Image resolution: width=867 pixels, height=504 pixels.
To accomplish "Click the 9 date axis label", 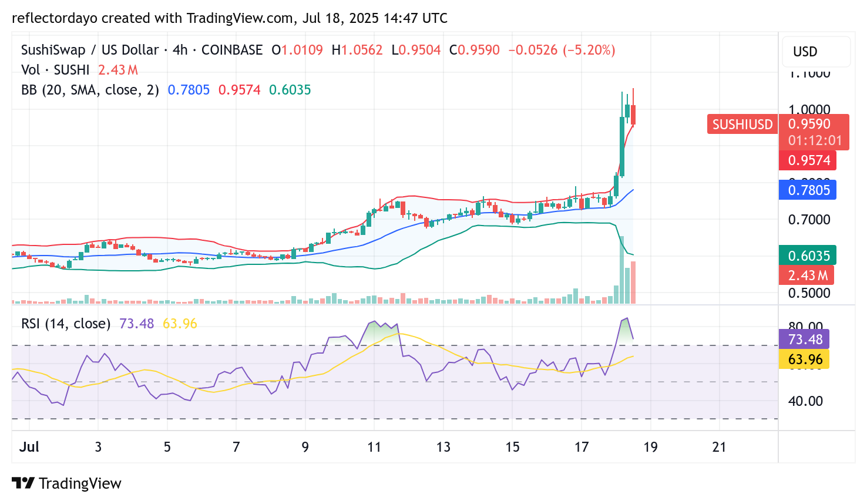I will click(x=305, y=447).
